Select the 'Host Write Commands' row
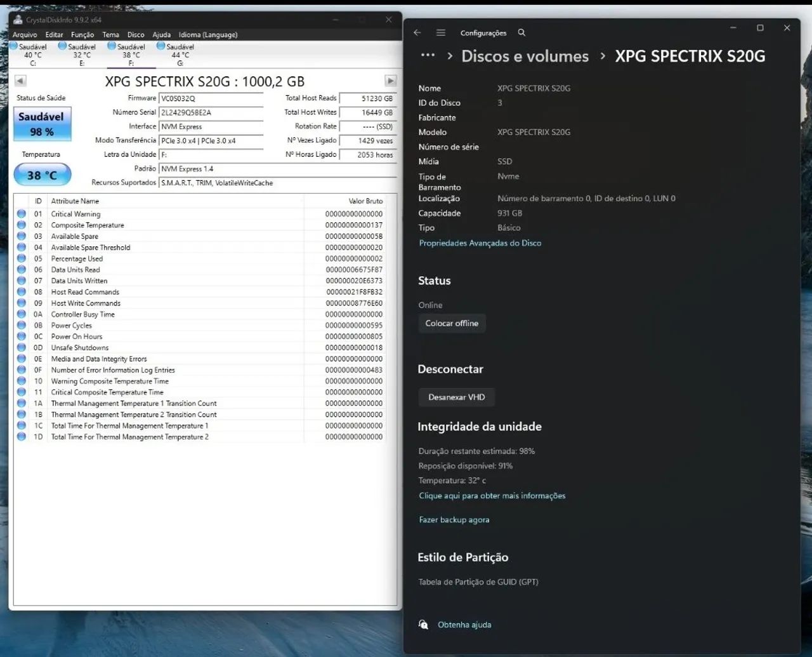This screenshot has width=812, height=657. 200,303
